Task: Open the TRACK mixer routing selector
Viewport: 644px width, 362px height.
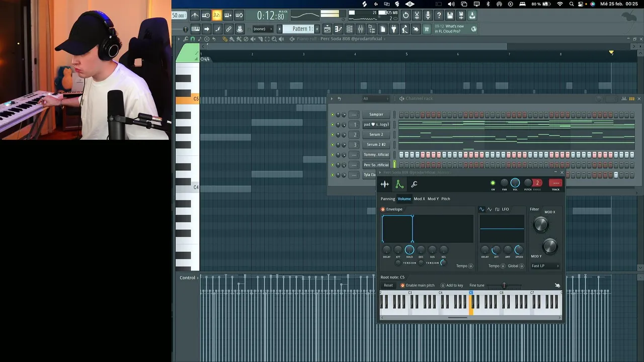Action: [555, 183]
